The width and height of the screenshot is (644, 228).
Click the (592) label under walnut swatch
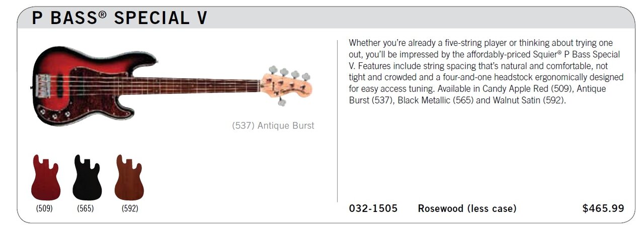130,208
